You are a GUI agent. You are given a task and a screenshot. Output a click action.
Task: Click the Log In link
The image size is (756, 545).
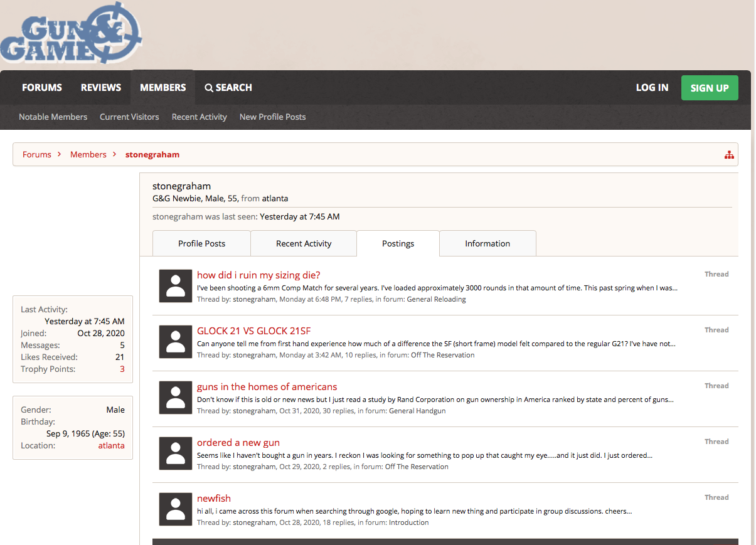point(652,88)
